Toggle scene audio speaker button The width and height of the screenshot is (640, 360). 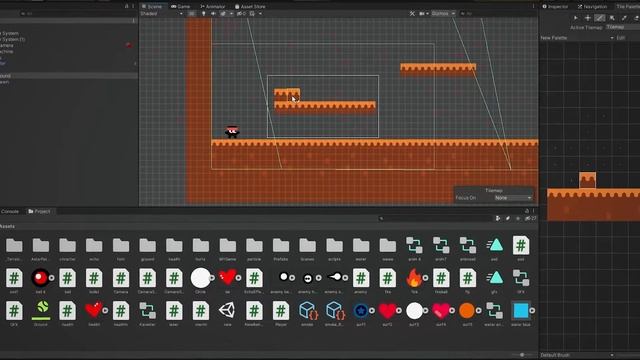[213, 13]
